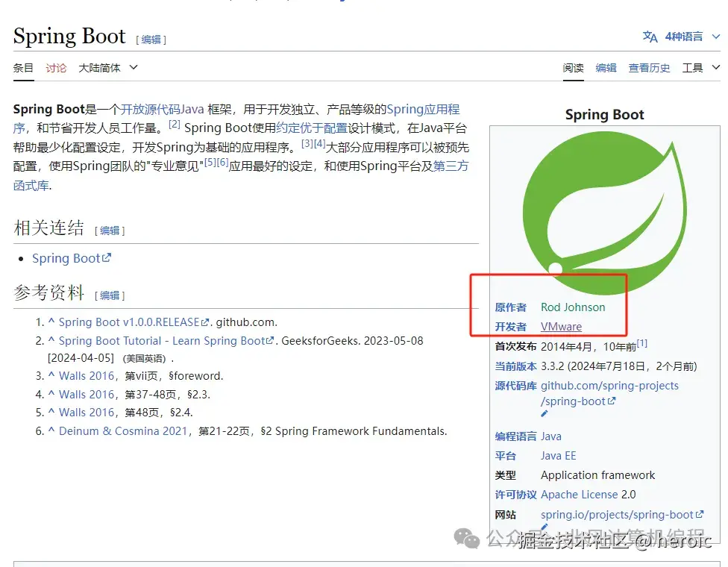This screenshot has height=567, width=728.
Task: Open the 大陆简体 variant dropdown
Action: point(108,68)
